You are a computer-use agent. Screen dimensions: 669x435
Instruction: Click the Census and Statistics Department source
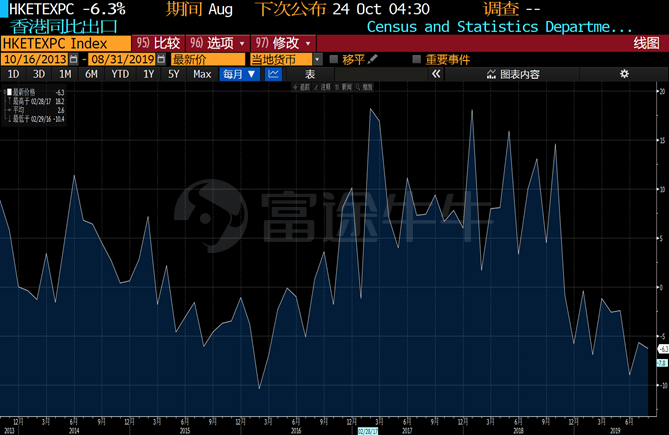[x=499, y=27]
